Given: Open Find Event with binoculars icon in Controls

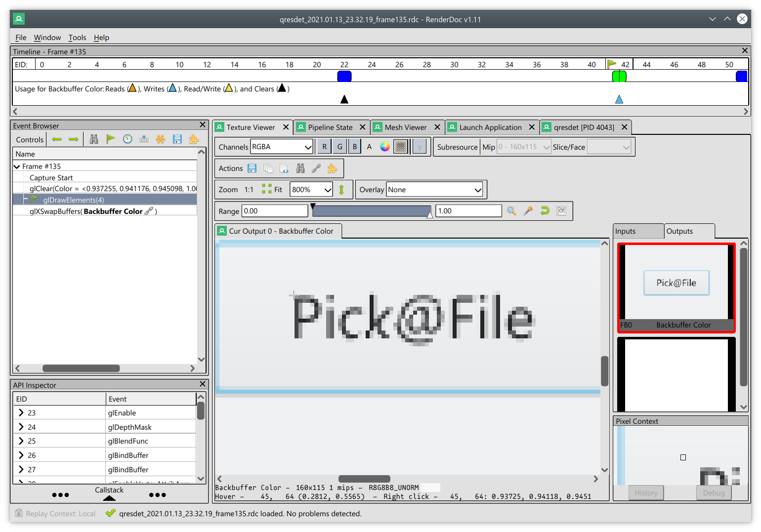Looking at the screenshot, I should point(93,139).
